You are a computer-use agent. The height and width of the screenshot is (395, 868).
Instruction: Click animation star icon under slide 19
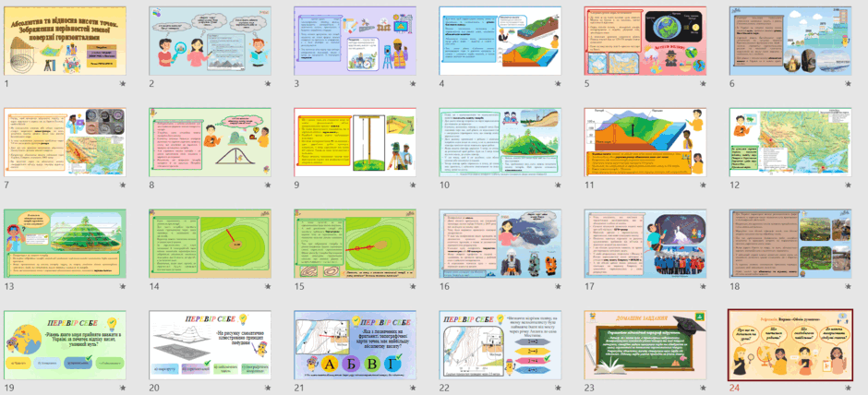coord(122,388)
